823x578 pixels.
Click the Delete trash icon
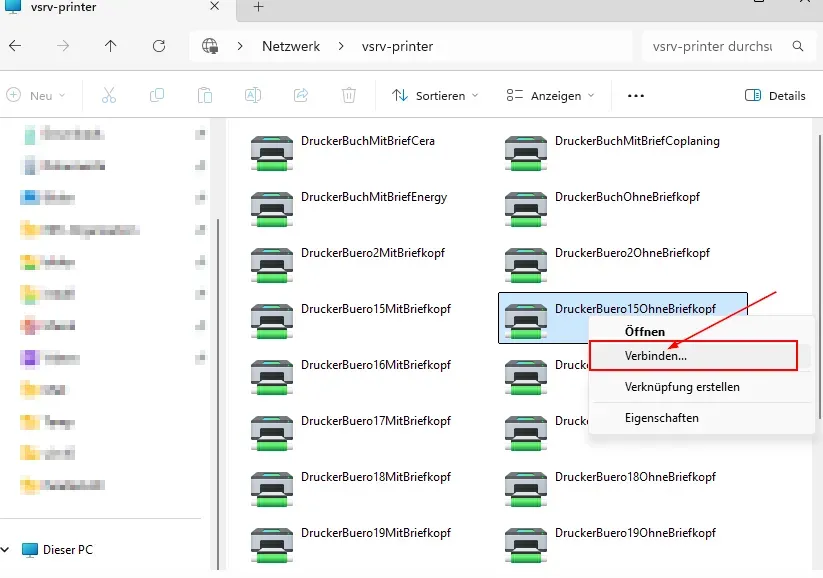click(x=348, y=95)
